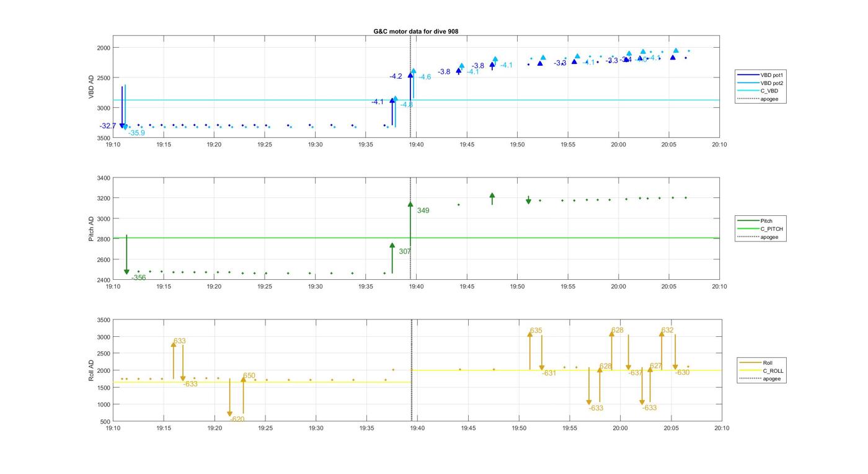Screen dimensions: 868x474
Task: Select the "C_ROLL" legend entry
Action: [763, 371]
